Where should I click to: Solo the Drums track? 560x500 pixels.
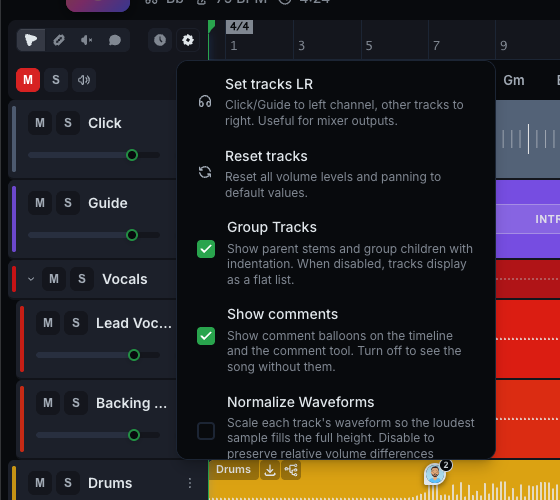[x=68, y=483]
